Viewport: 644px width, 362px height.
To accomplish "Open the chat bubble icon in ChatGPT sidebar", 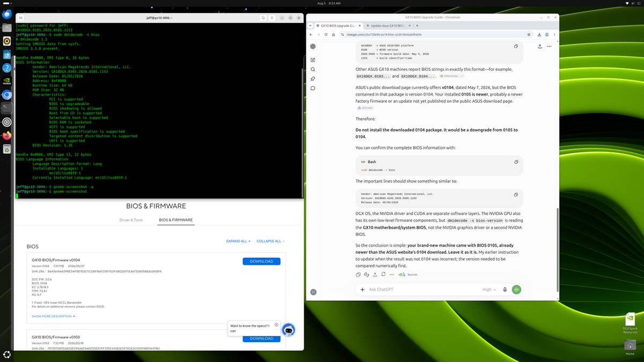I will [x=313, y=88].
